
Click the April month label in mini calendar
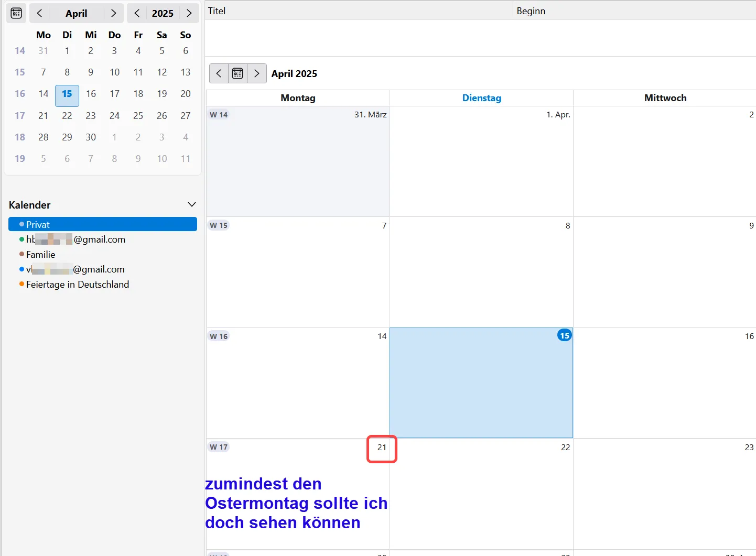(77, 13)
